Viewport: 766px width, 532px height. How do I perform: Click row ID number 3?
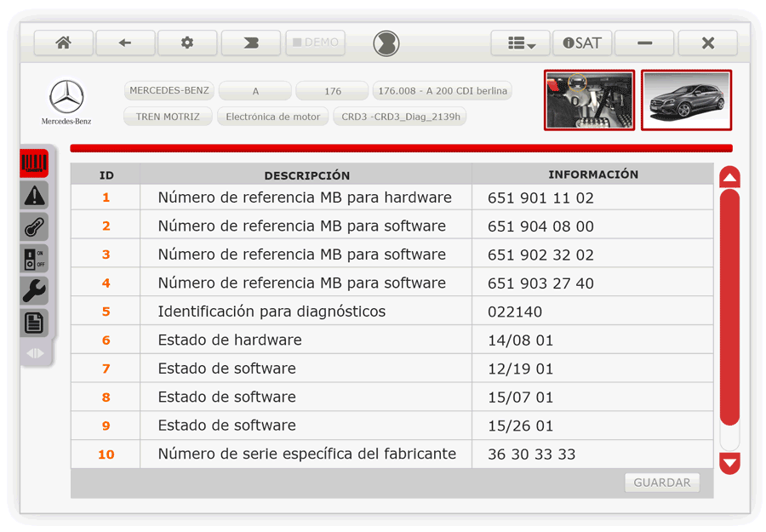click(106, 254)
